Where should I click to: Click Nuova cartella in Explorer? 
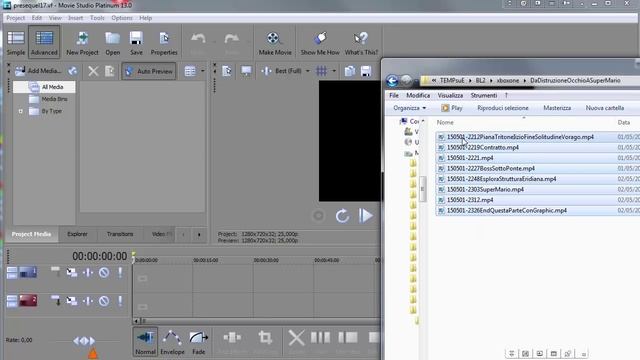pos(605,108)
